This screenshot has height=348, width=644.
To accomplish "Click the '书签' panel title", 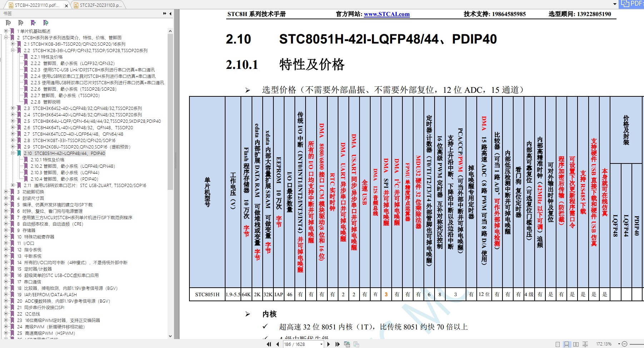I will 8,14.
